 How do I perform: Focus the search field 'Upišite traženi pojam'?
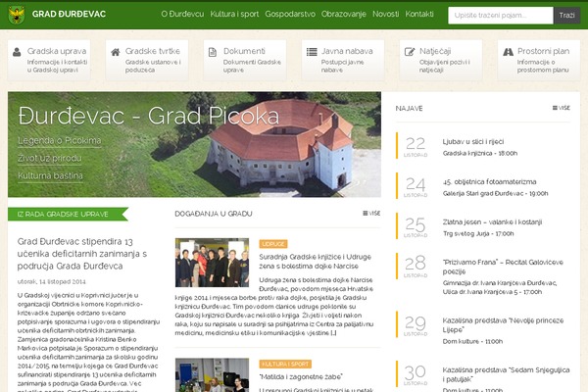500,16
